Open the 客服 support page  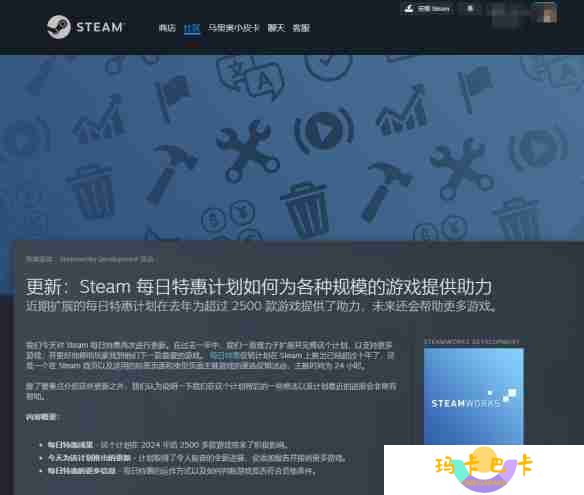point(301,28)
